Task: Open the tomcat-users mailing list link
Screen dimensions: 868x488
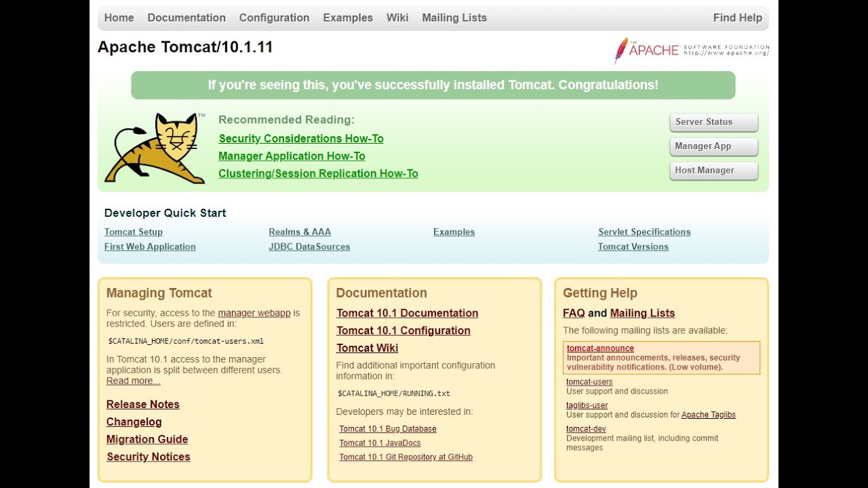Action: (x=589, y=382)
